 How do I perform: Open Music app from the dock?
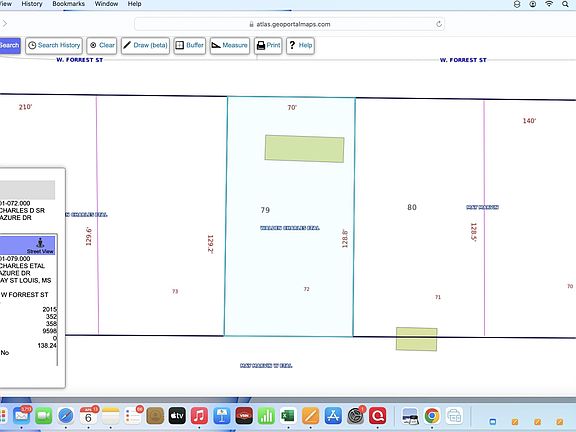[199, 416]
